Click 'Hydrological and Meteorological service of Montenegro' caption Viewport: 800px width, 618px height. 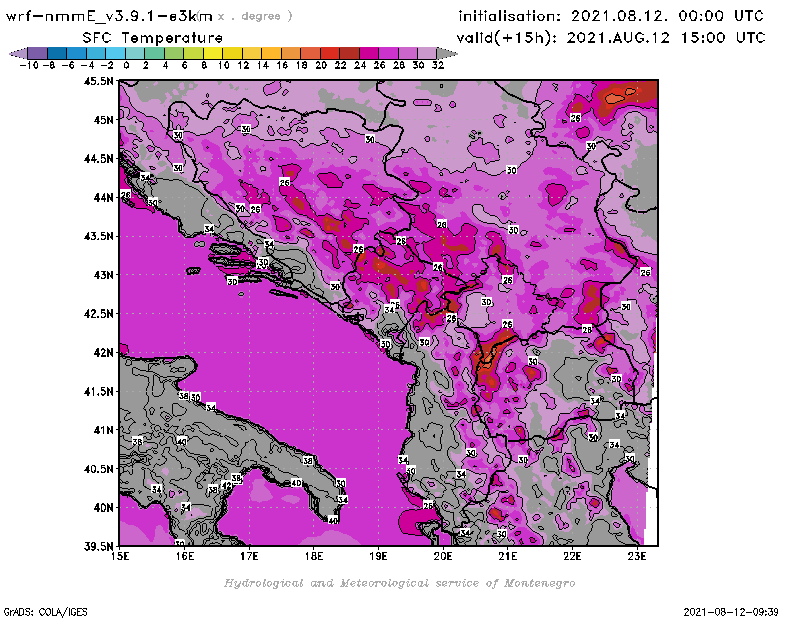tap(399, 583)
